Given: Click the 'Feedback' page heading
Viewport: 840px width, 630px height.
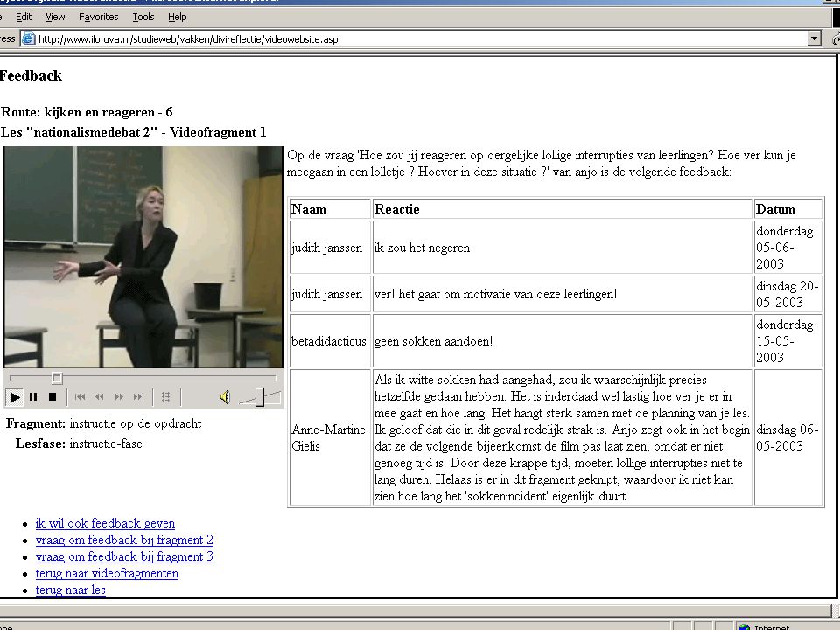Looking at the screenshot, I should (31, 75).
